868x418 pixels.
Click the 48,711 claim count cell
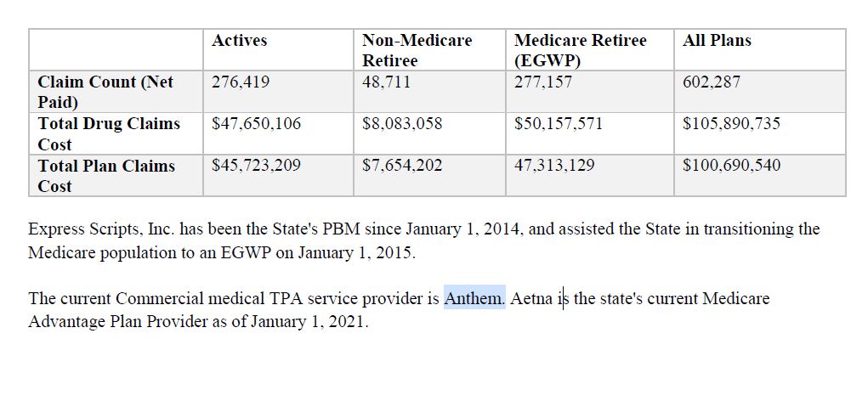tap(387, 82)
